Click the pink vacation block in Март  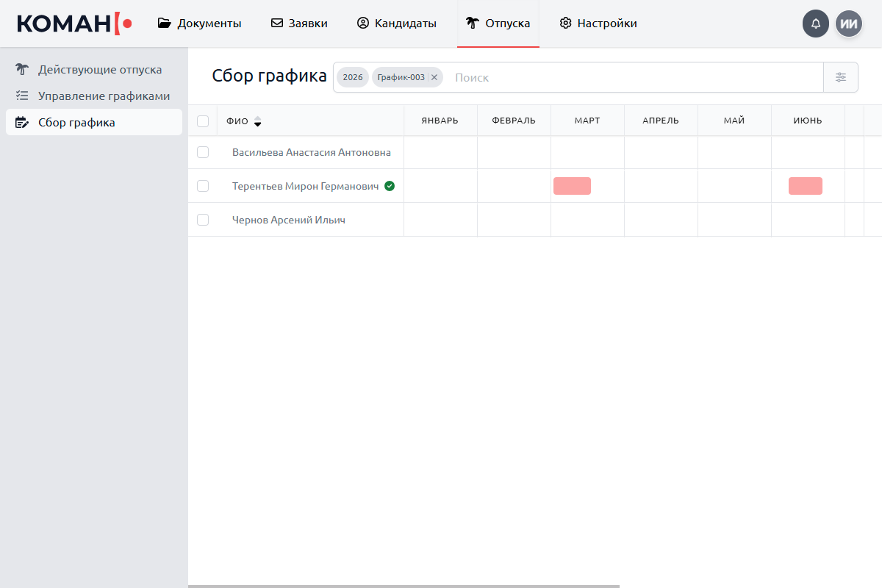[x=572, y=186]
